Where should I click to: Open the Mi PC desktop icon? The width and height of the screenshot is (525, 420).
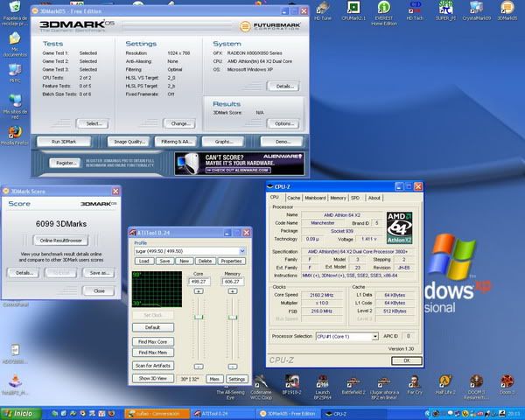click(14, 68)
